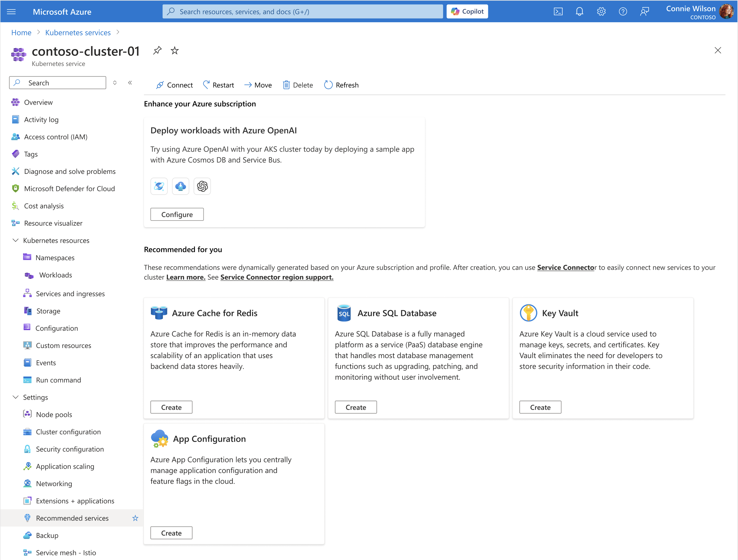Viewport: 738px width, 560px height.
Task: Open portal settings gear
Action: click(601, 12)
